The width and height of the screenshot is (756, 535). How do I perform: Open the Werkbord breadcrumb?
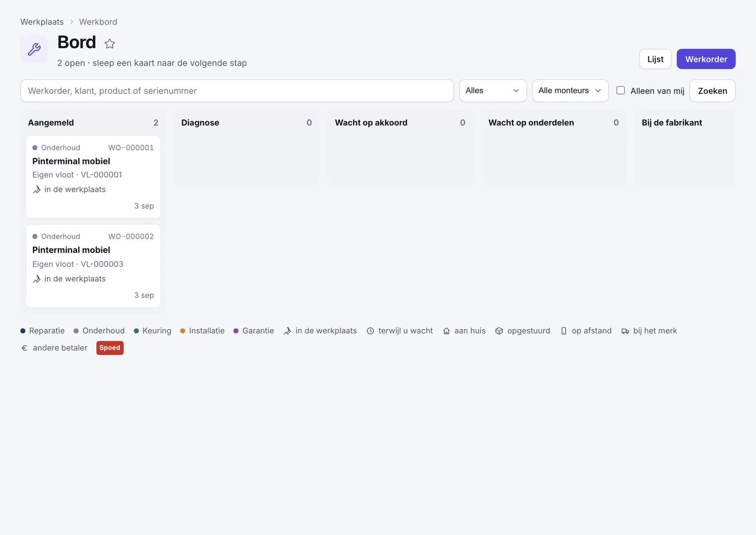click(x=98, y=22)
